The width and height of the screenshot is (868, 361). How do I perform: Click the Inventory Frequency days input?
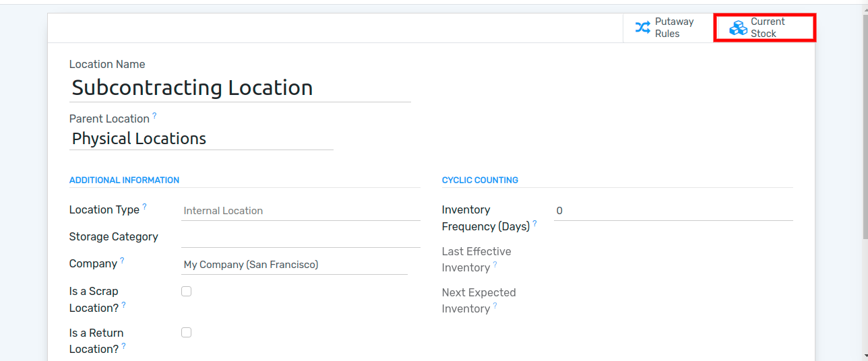[x=673, y=211]
